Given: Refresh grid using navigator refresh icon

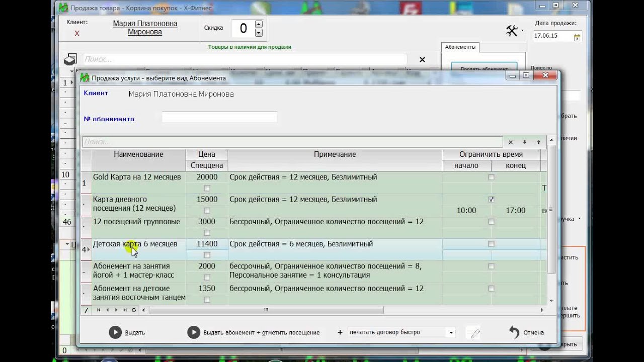Looking at the screenshot, I should coord(134,310).
